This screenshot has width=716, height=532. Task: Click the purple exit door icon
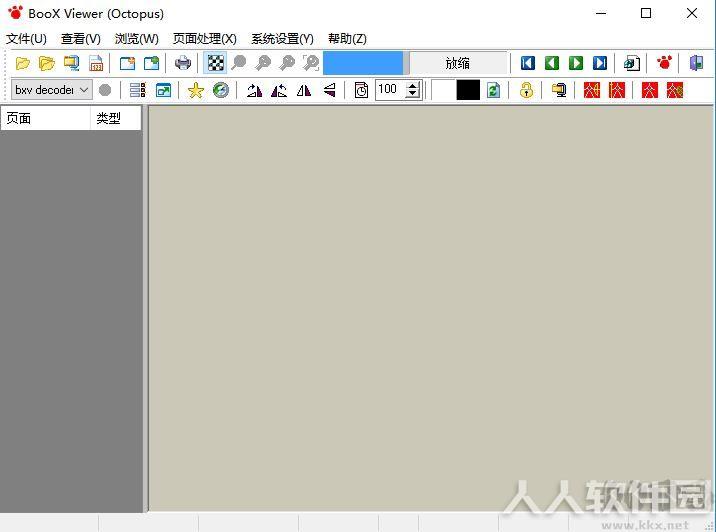696,63
